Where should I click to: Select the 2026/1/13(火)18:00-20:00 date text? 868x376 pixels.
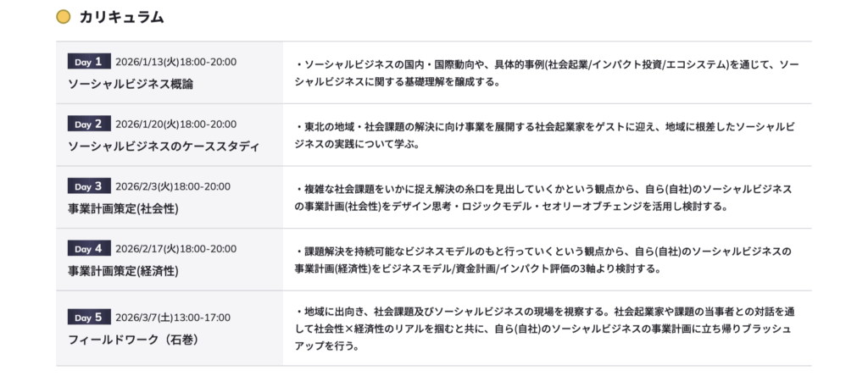[175, 62]
